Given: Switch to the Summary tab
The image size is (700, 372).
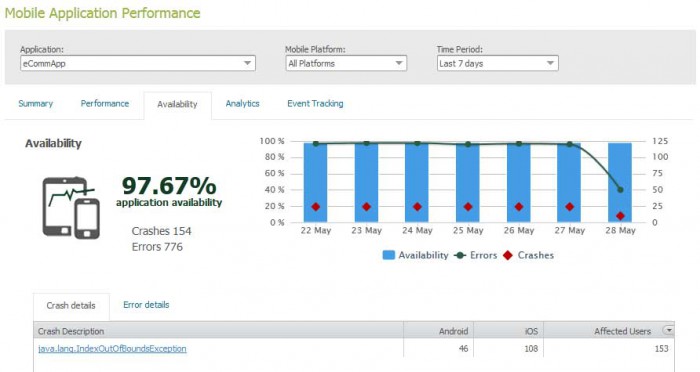Looking at the screenshot, I should pyautogui.click(x=36, y=104).
